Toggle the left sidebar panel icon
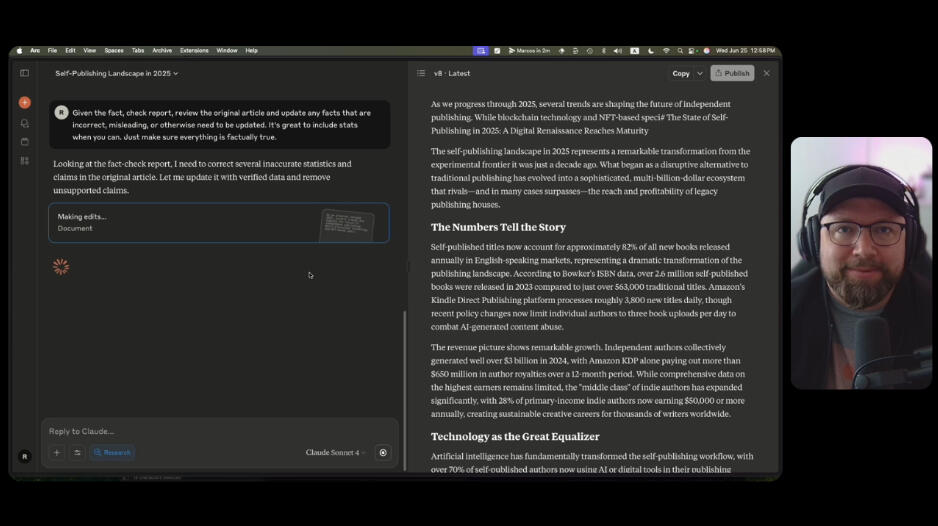The width and height of the screenshot is (938, 526). click(25, 73)
